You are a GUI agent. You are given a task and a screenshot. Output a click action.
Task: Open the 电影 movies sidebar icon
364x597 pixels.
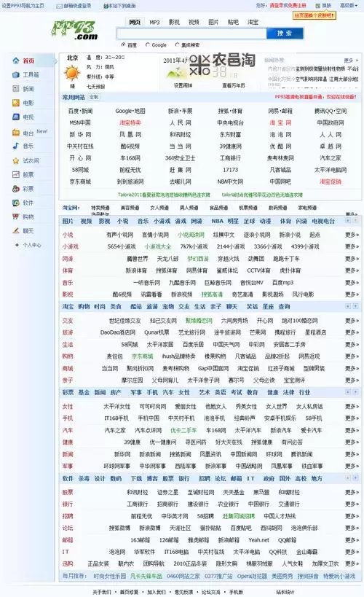coord(15,103)
